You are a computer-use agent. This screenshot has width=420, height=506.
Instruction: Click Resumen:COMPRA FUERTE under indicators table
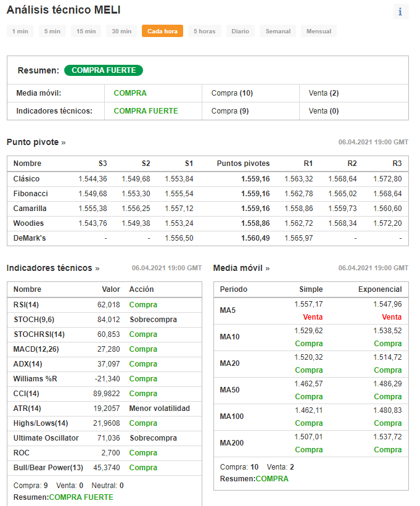(64, 497)
